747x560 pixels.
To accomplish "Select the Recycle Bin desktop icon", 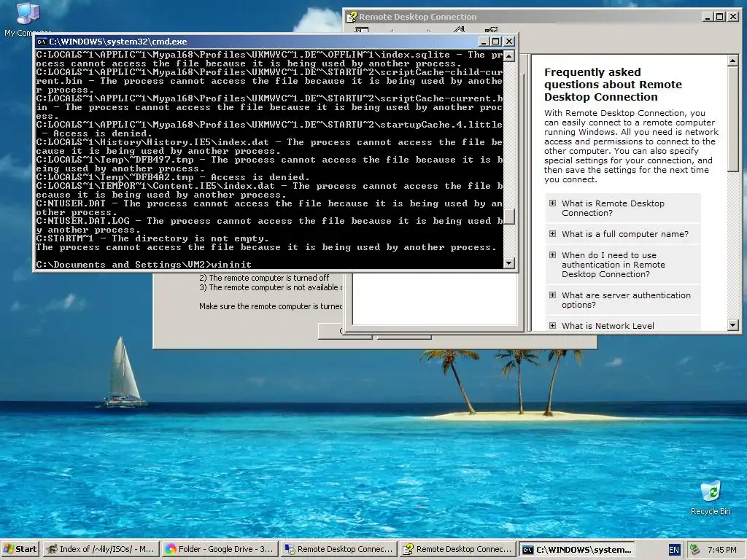I will pyautogui.click(x=711, y=498).
